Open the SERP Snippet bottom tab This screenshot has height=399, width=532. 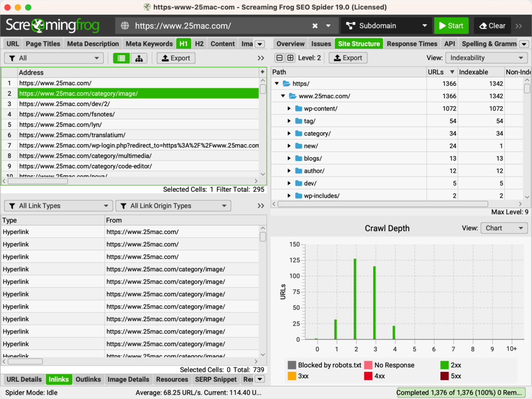[x=216, y=379]
